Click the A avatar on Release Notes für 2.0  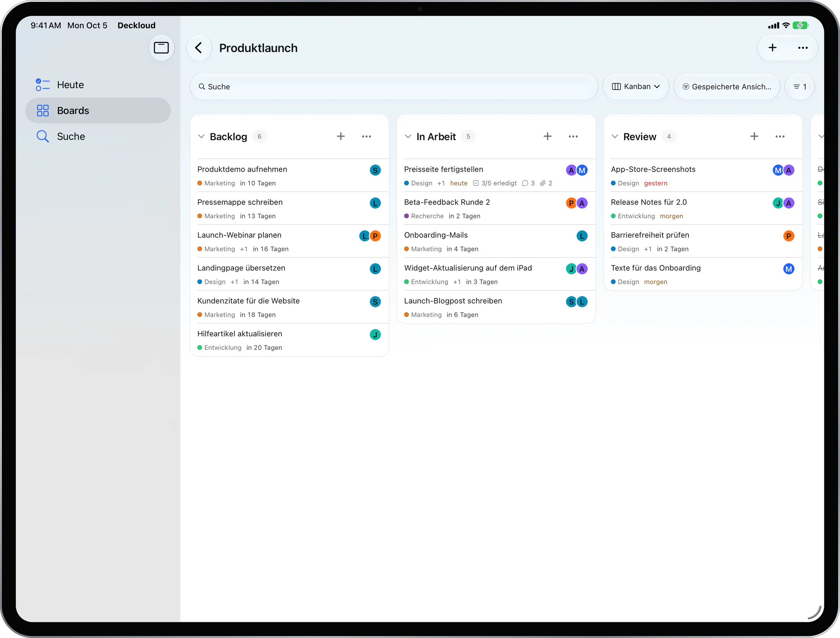coord(789,203)
